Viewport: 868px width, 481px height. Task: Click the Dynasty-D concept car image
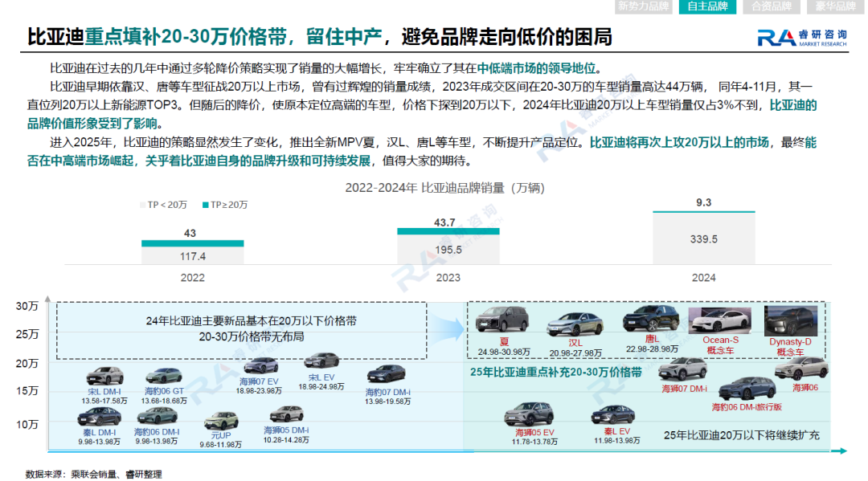click(791, 320)
